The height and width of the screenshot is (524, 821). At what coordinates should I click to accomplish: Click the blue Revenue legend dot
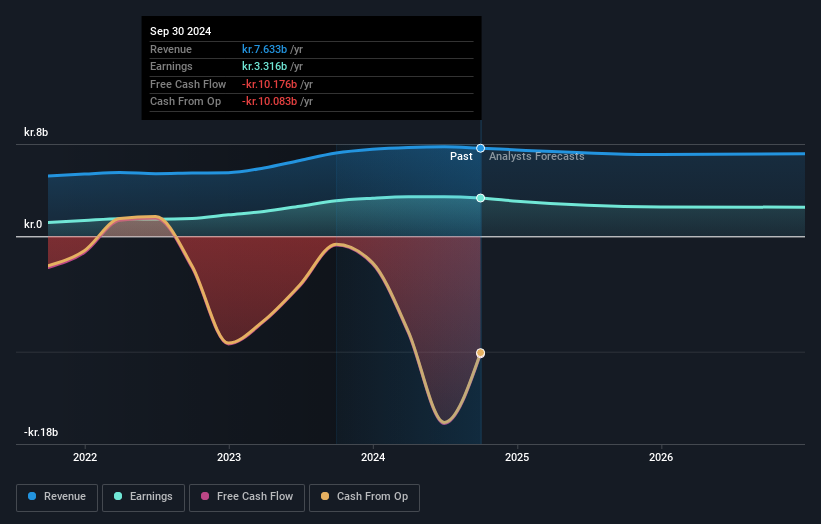[32, 496]
